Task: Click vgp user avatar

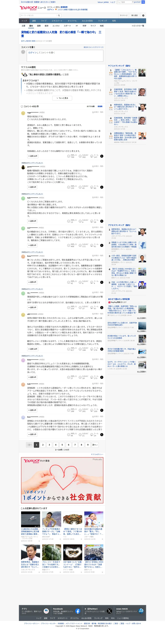Action: [23, 113]
